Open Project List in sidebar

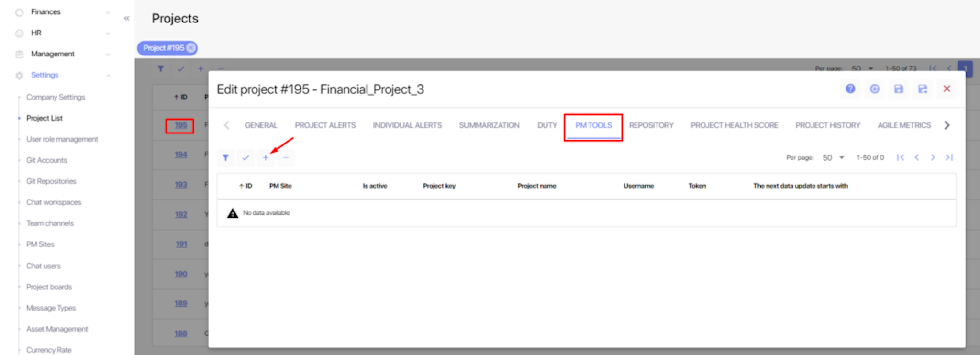click(45, 118)
